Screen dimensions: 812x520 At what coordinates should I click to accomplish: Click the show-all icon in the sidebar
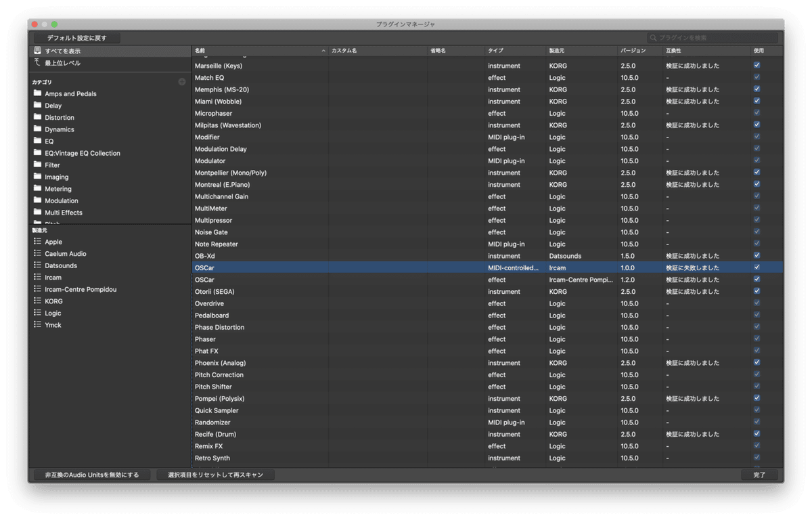pyautogui.click(x=38, y=51)
